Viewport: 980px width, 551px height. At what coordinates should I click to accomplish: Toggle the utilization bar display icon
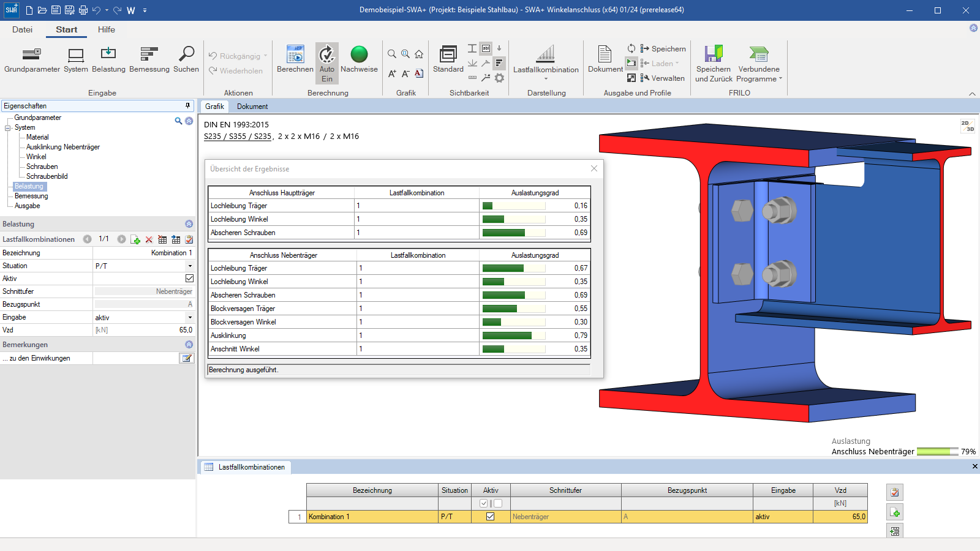point(499,63)
